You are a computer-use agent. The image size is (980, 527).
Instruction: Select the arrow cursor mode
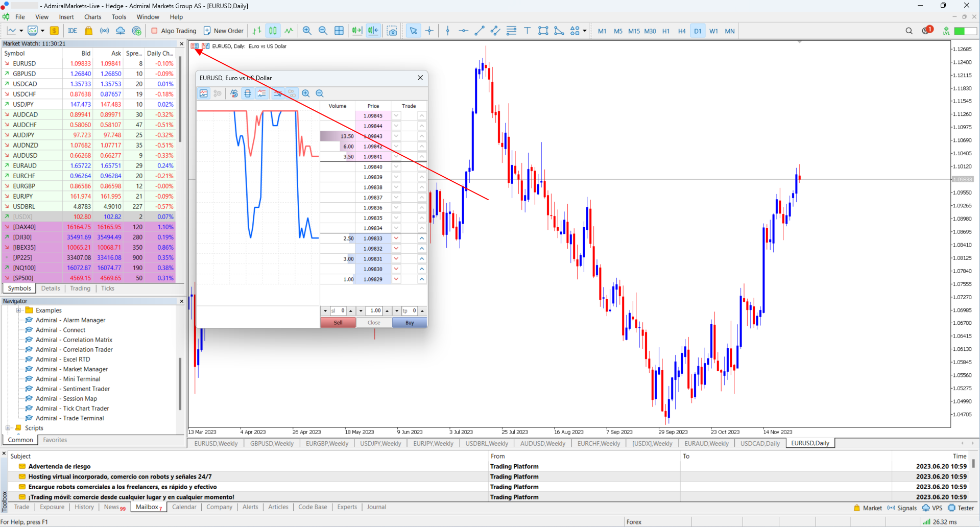(x=413, y=31)
